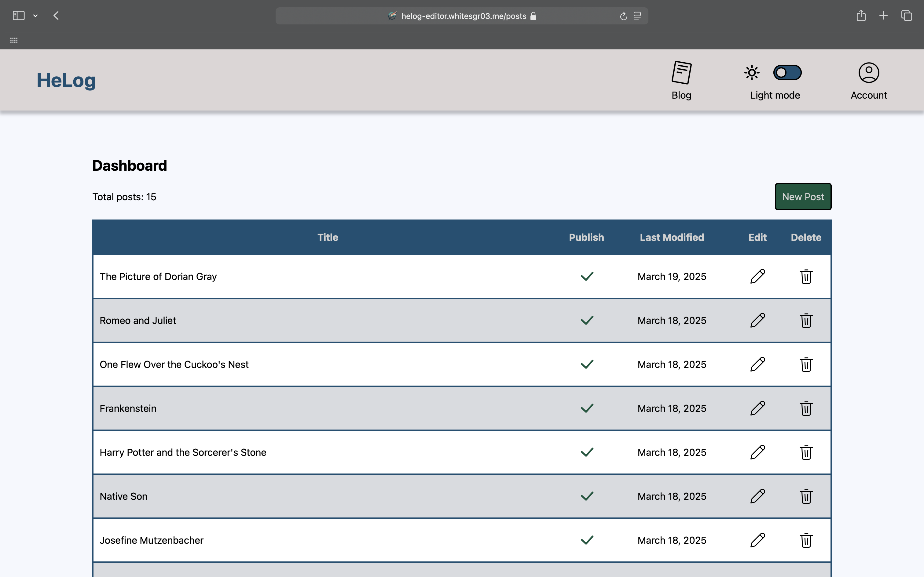
Task: Click the URL address field
Action: point(463,16)
